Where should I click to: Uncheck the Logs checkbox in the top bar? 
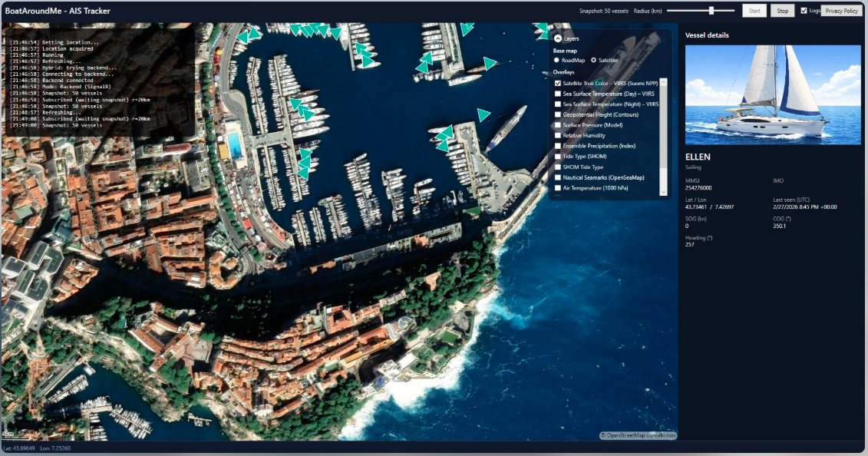[804, 11]
